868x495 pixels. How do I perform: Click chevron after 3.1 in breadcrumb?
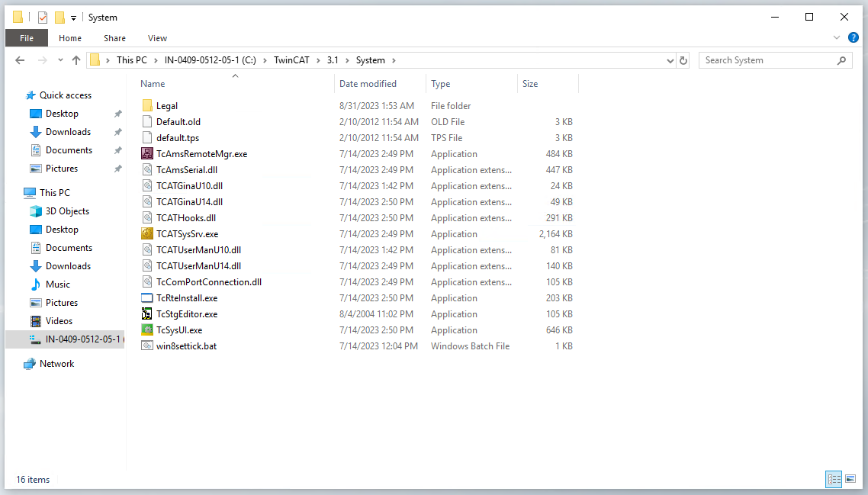click(x=347, y=60)
